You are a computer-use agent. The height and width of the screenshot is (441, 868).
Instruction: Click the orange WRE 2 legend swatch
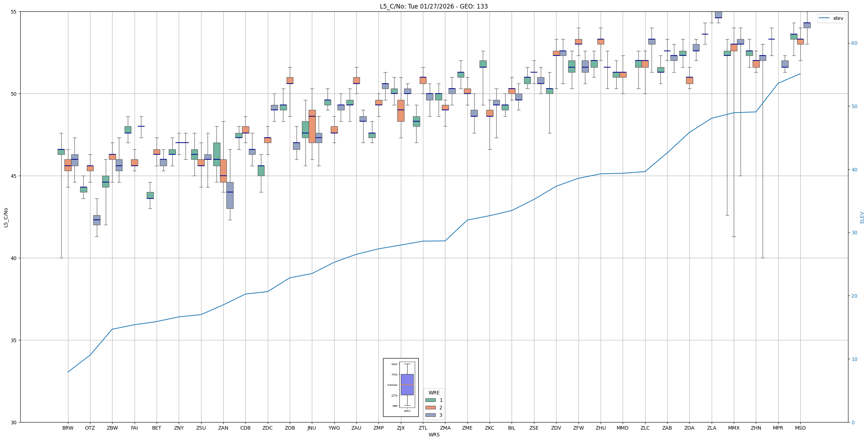(x=430, y=408)
